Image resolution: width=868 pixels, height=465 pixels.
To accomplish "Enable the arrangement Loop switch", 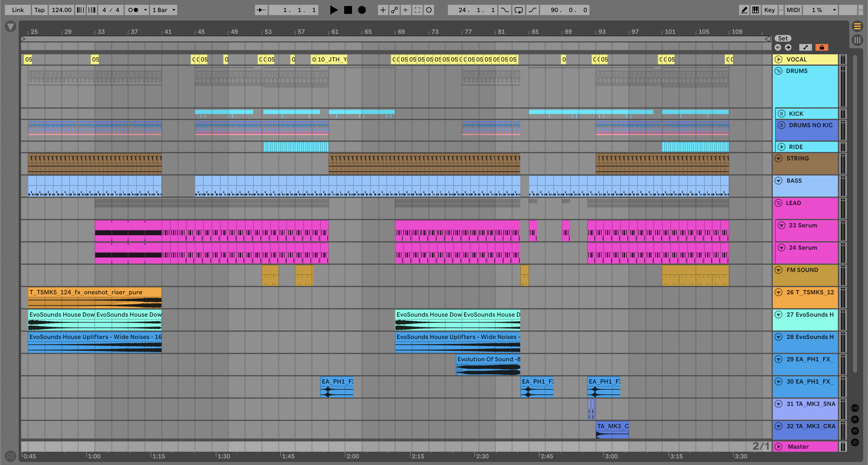I will point(518,10).
